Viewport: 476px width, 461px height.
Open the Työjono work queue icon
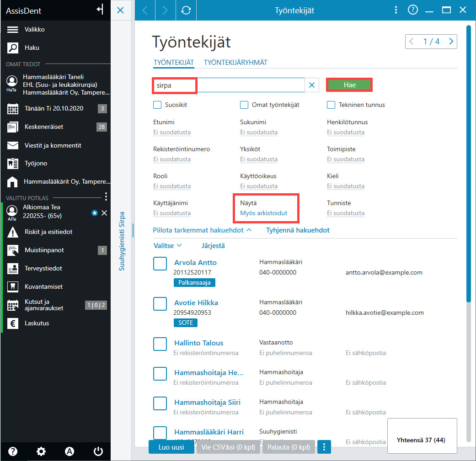12,163
